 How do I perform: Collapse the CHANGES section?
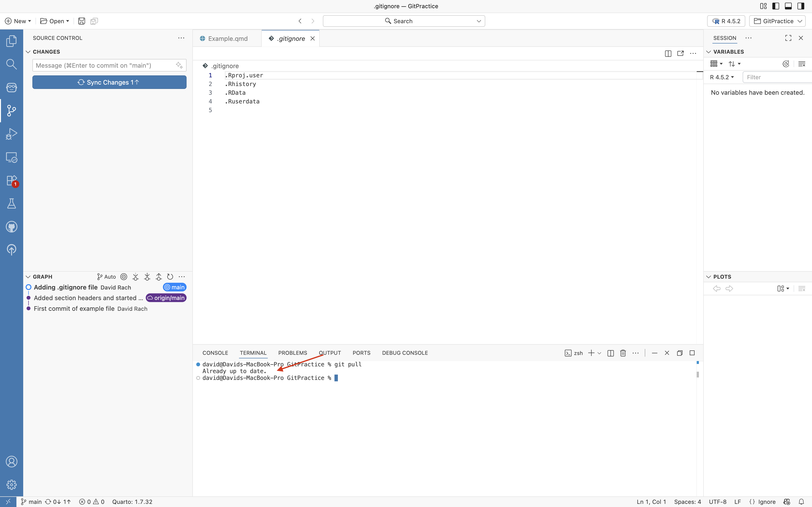click(x=28, y=52)
